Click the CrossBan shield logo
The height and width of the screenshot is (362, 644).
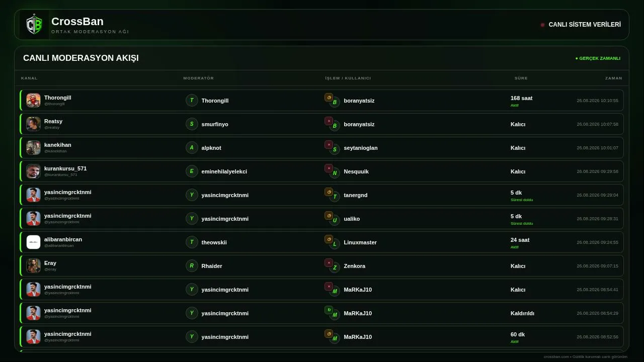click(34, 25)
